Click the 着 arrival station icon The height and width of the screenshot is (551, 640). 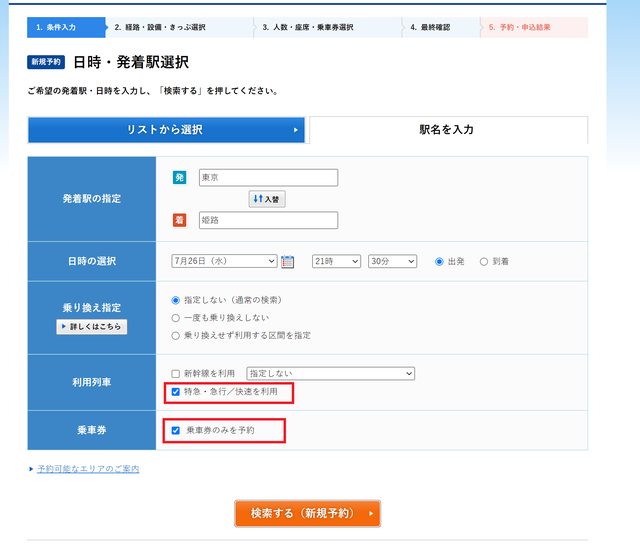180,220
